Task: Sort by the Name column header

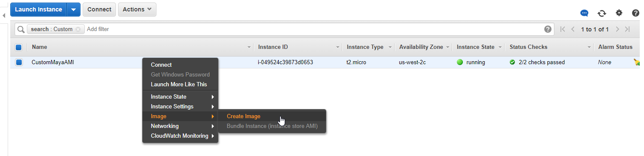Action: tap(40, 47)
